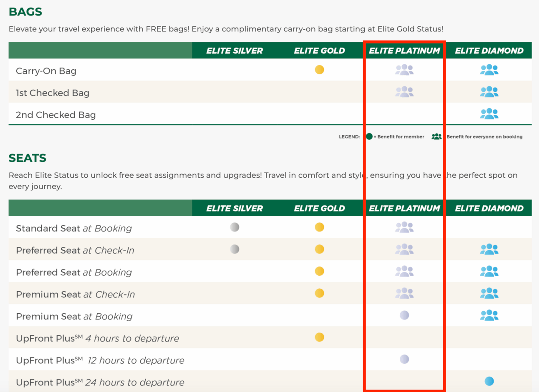Click the 'Benefit for member' legend text
This screenshot has width=539, height=392.
(401, 137)
